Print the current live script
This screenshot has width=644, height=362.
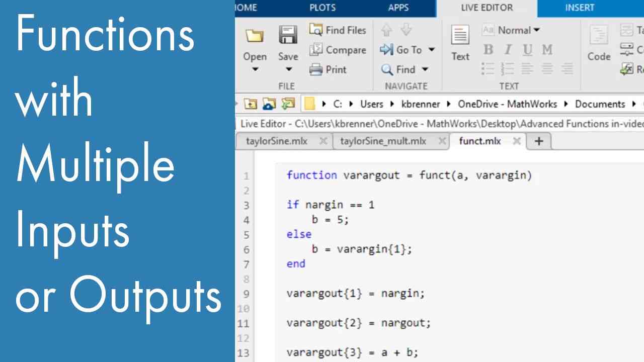tap(328, 69)
